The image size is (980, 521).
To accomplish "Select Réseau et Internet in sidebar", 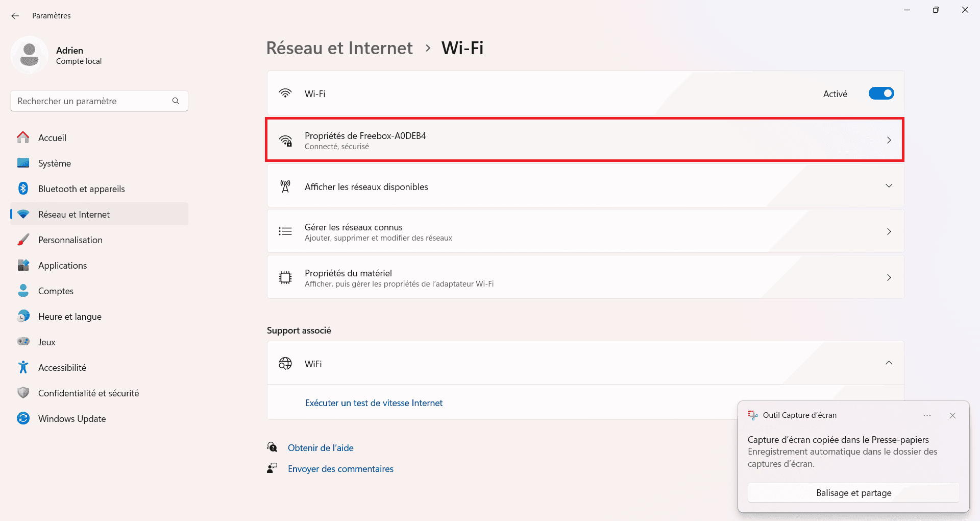I will coord(99,214).
